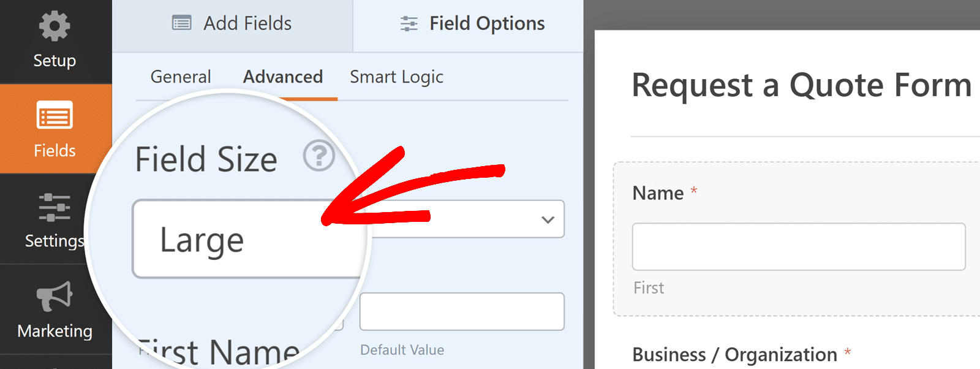
Task: Switch to the Advanced tab
Action: pos(282,77)
